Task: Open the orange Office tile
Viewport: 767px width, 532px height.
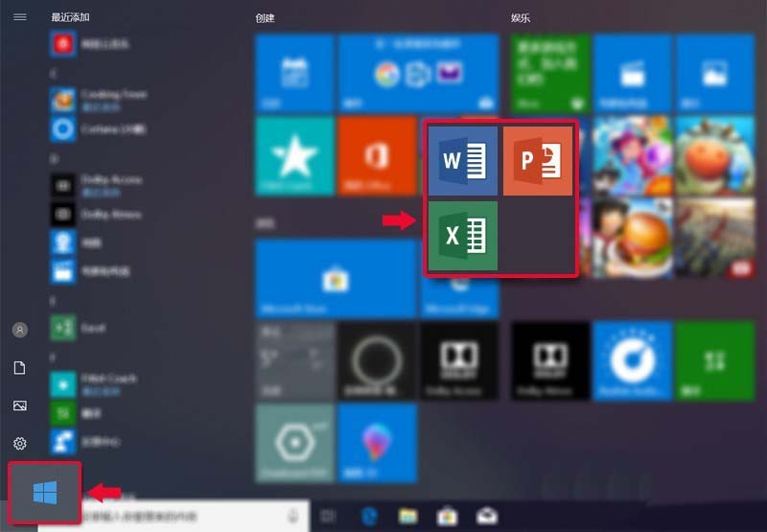Action: point(377,156)
